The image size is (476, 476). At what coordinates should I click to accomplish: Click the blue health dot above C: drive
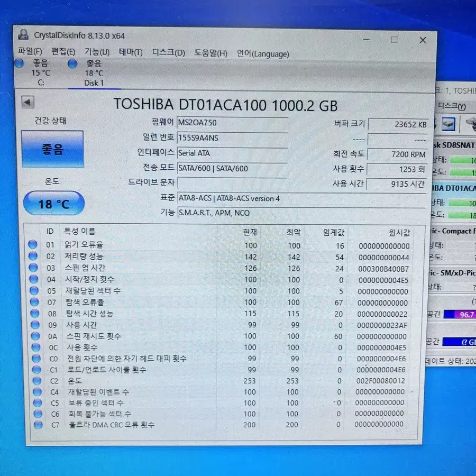click(x=19, y=63)
